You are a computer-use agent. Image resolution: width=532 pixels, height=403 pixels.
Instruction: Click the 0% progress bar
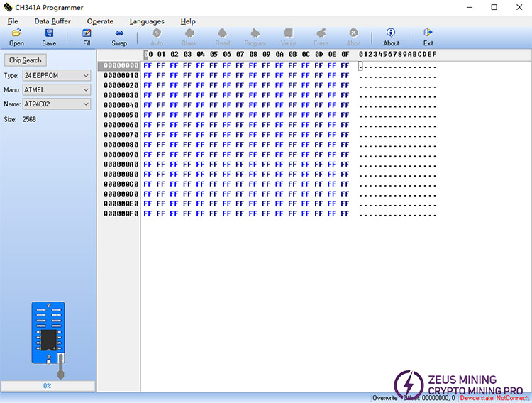click(x=48, y=386)
